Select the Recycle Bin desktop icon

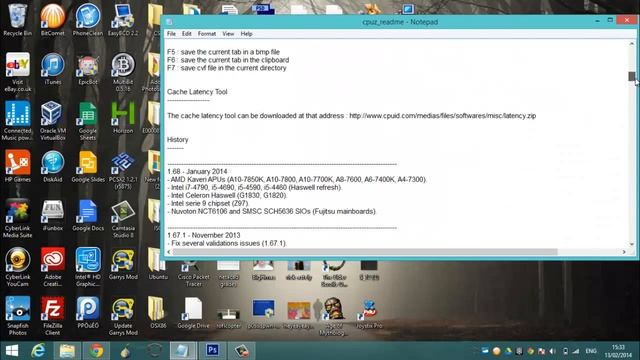[x=18, y=19]
